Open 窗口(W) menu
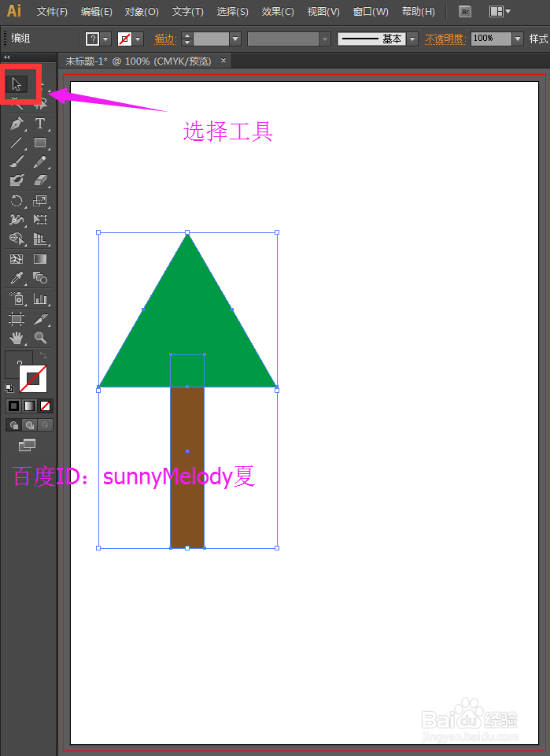The width and height of the screenshot is (550, 756). click(371, 12)
